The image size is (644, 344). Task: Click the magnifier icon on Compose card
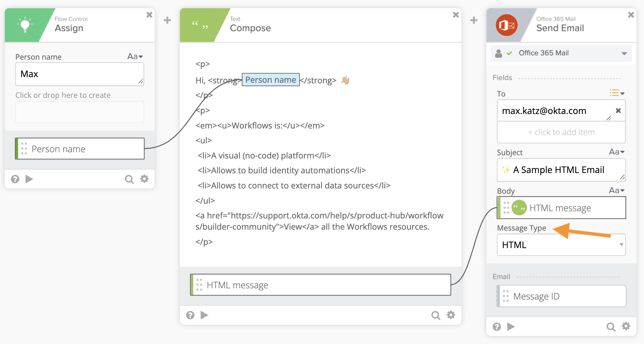point(436,315)
